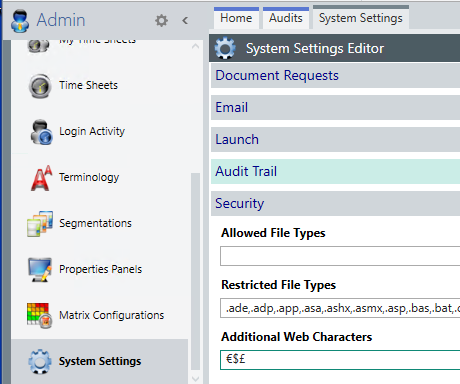Open the sidebar gear settings icon
The width and height of the screenshot is (460, 384).
pyautogui.click(x=161, y=21)
